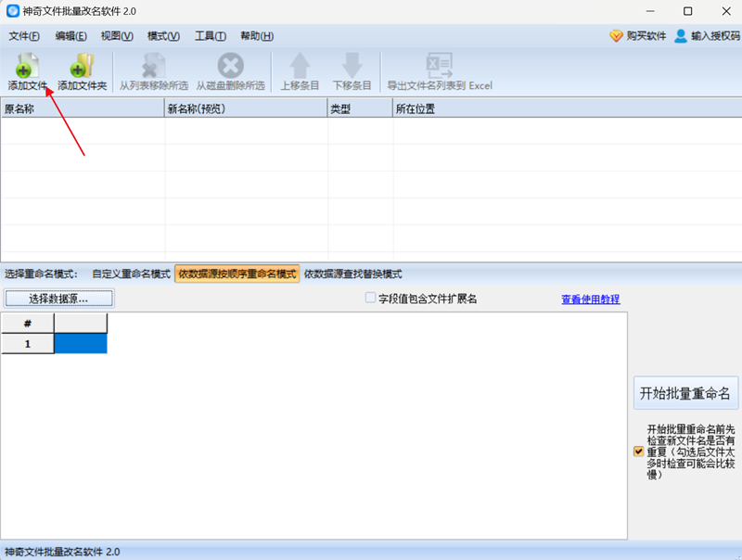Click the 添加文件 add file icon

(x=27, y=65)
